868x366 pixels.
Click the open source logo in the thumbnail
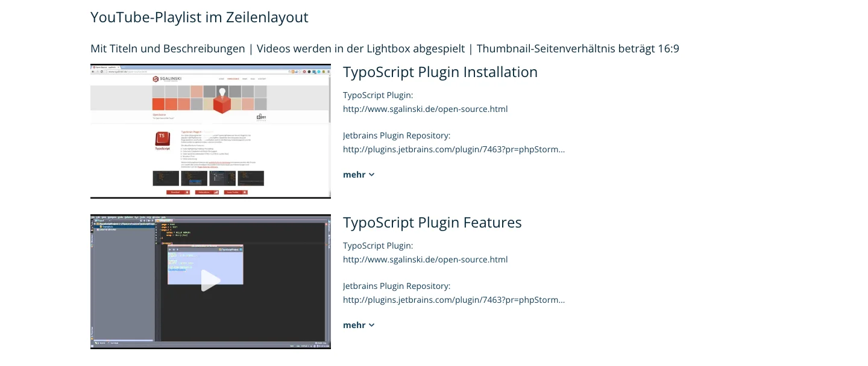coord(260,117)
